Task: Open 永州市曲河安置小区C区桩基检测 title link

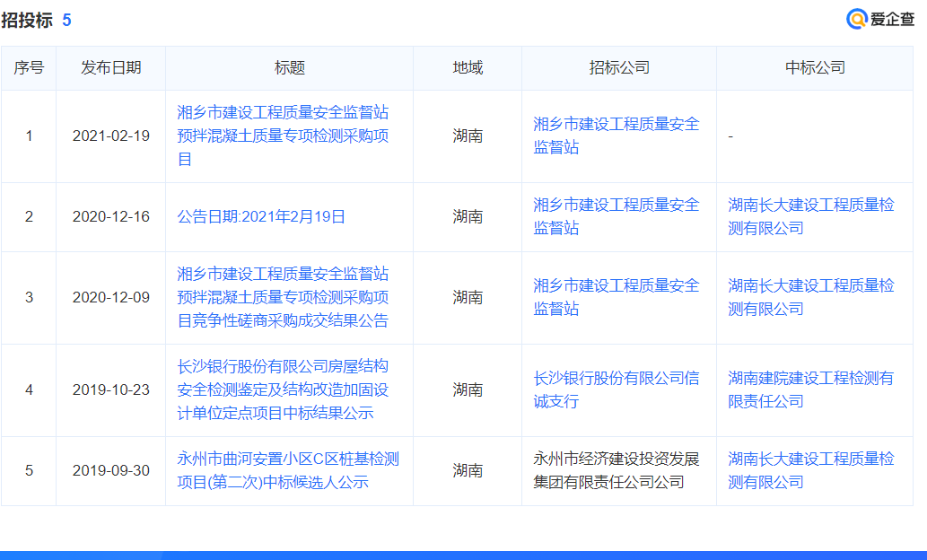Action: 288,470
